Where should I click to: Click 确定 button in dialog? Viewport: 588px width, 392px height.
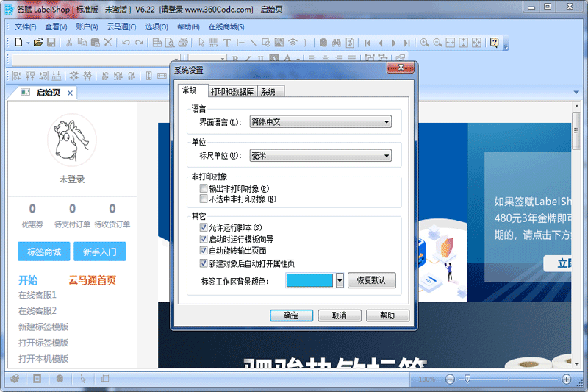point(291,316)
